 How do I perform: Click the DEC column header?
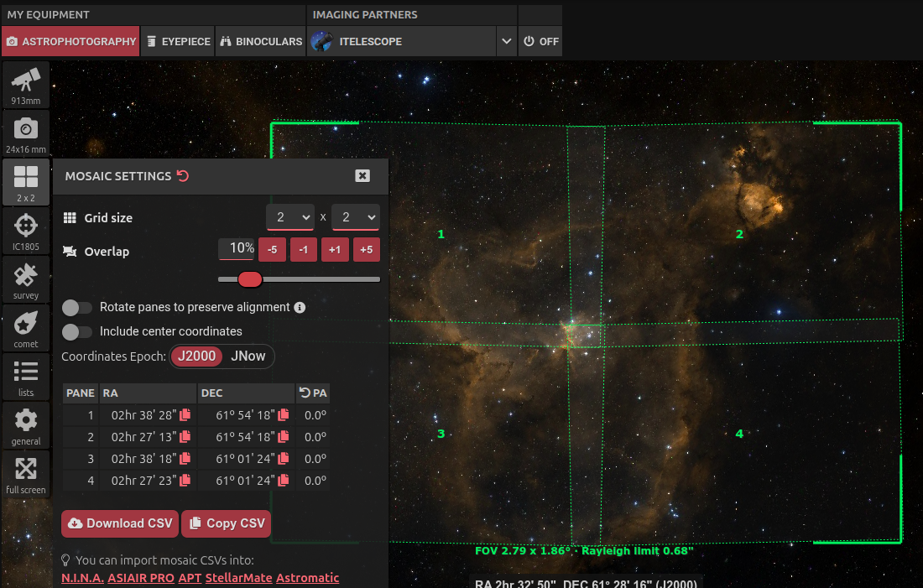(x=246, y=393)
